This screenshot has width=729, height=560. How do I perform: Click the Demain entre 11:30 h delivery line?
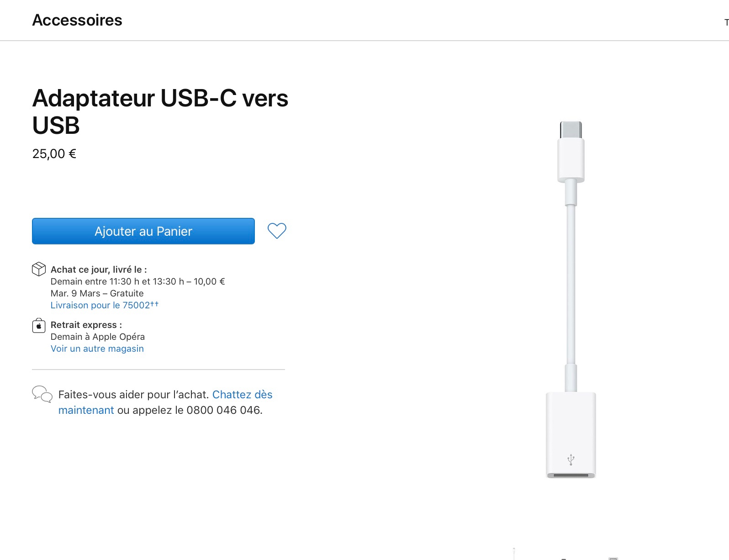tap(137, 281)
